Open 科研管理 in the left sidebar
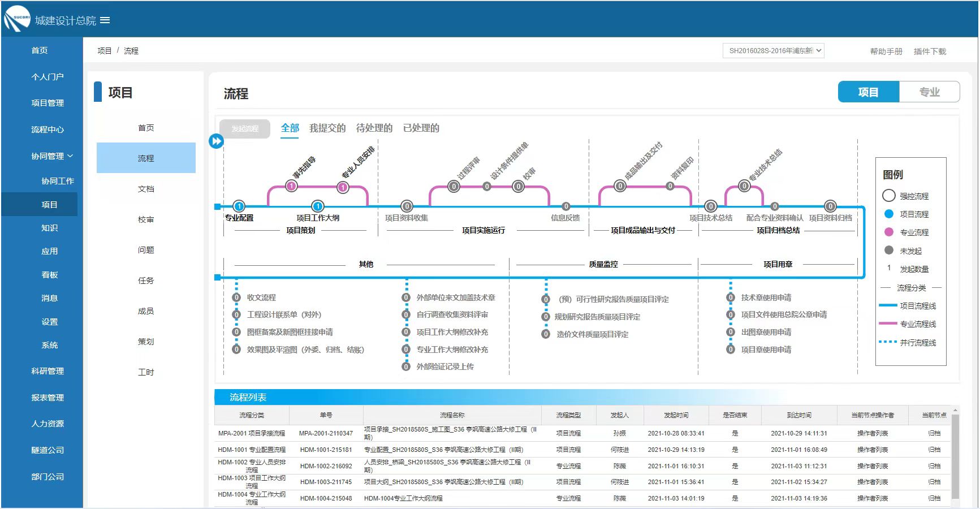 pos(48,371)
